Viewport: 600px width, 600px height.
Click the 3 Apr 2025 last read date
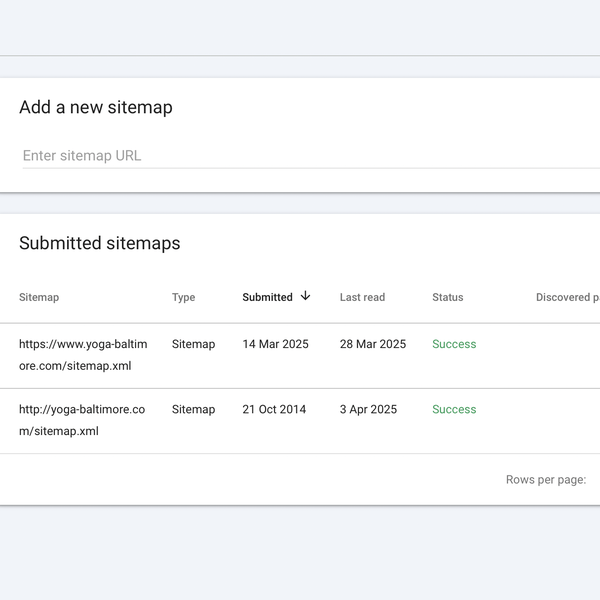[x=368, y=409]
